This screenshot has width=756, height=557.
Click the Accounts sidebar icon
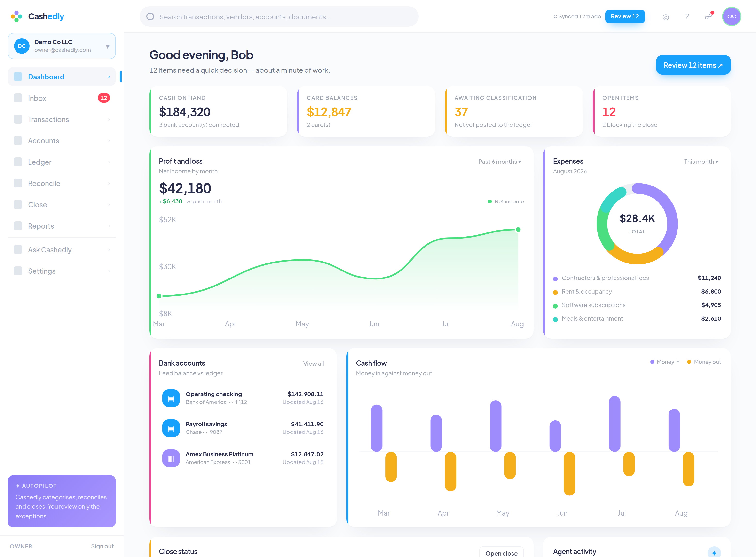point(18,140)
